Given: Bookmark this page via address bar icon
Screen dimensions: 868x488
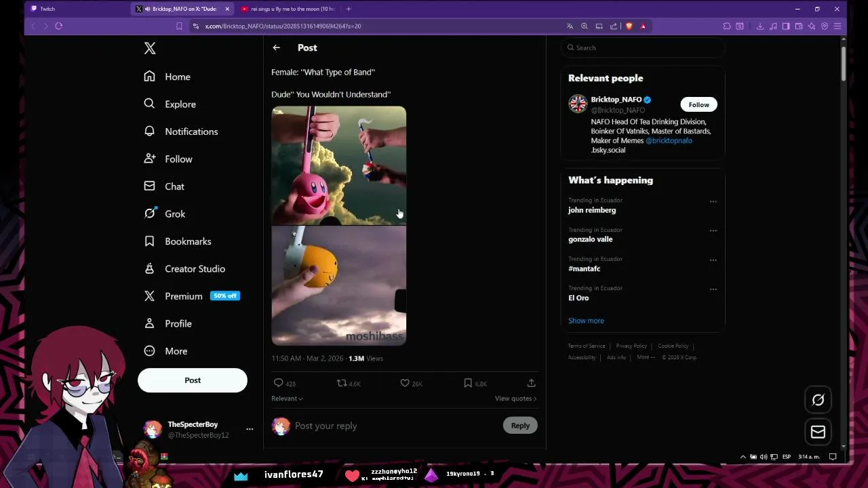Looking at the screenshot, I should [x=179, y=26].
